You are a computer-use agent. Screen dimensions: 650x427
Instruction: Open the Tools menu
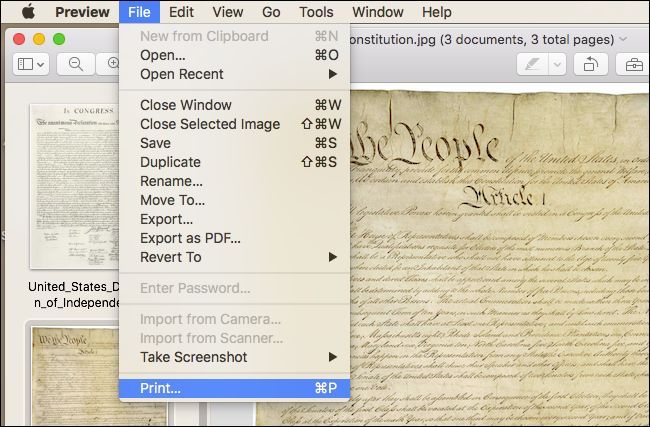pyautogui.click(x=316, y=12)
